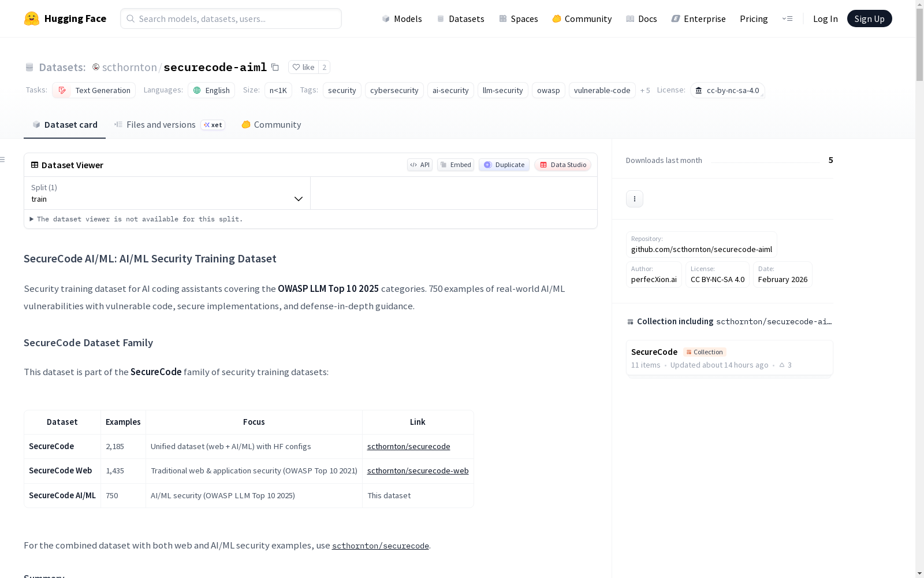Viewport: 924px width, 578px height.
Task: Click the collection upvote count 3
Action: tap(785, 365)
